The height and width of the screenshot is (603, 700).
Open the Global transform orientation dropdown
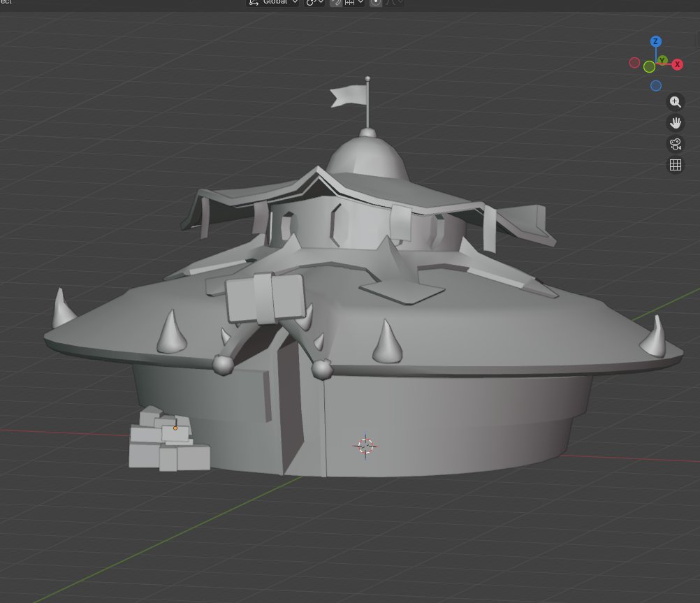point(293,3)
